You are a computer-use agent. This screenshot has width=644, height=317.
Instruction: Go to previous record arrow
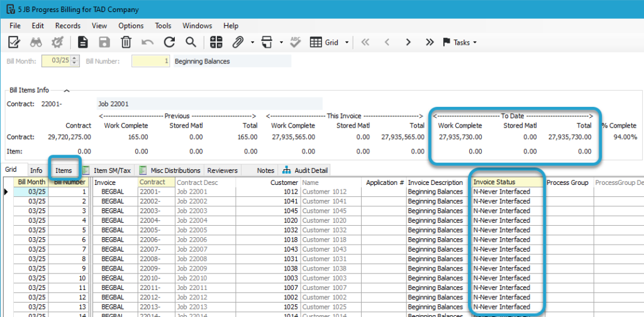tap(387, 42)
